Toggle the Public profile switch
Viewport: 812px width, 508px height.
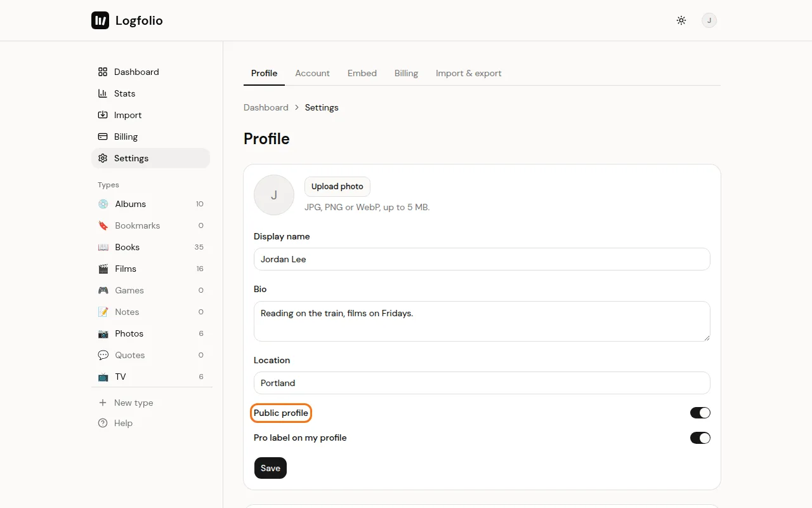(700, 413)
